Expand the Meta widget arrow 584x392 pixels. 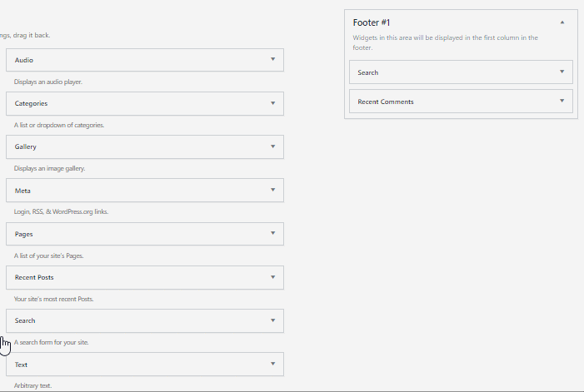click(272, 190)
